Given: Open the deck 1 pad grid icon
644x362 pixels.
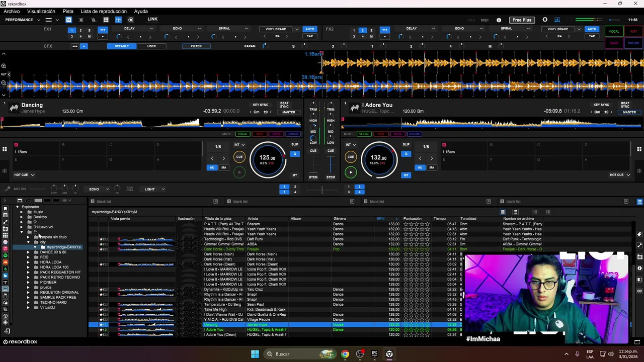Looking at the screenshot, I should pos(5,149).
